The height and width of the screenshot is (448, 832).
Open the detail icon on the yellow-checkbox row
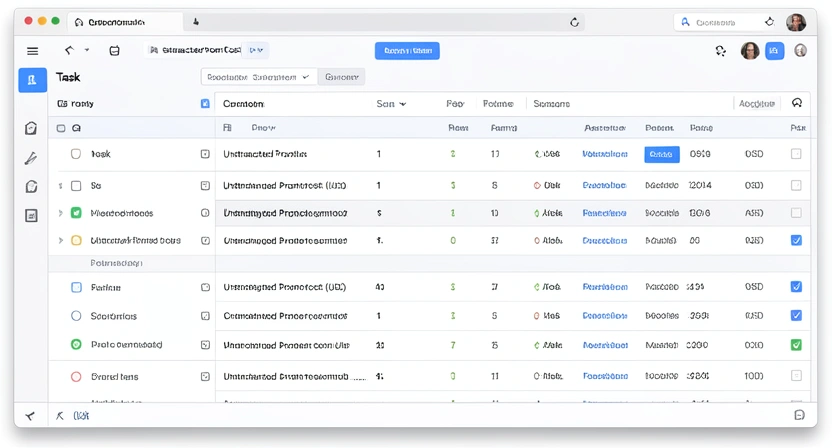[205, 240]
